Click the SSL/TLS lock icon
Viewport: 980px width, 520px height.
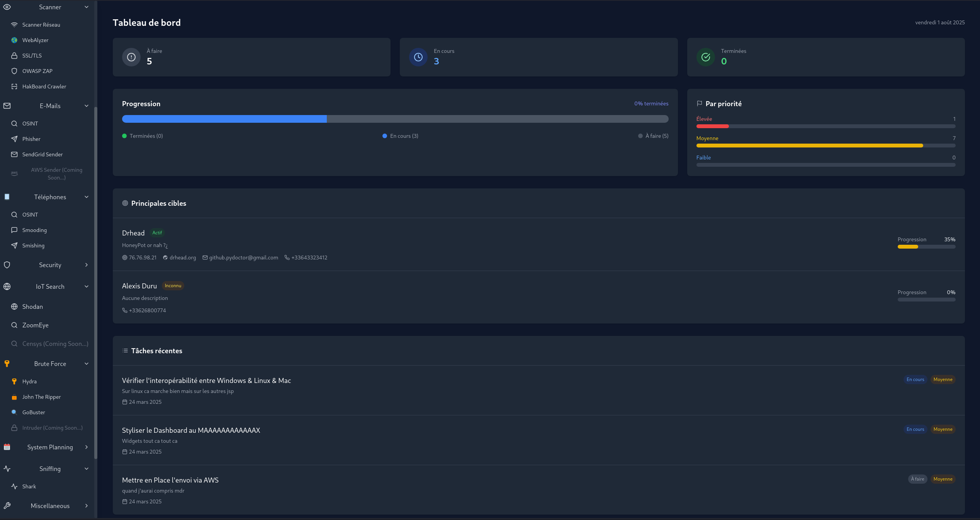click(14, 56)
